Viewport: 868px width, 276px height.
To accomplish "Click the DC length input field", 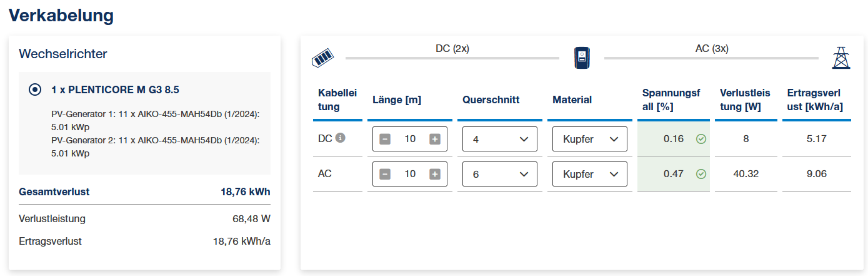I will [410, 139].
